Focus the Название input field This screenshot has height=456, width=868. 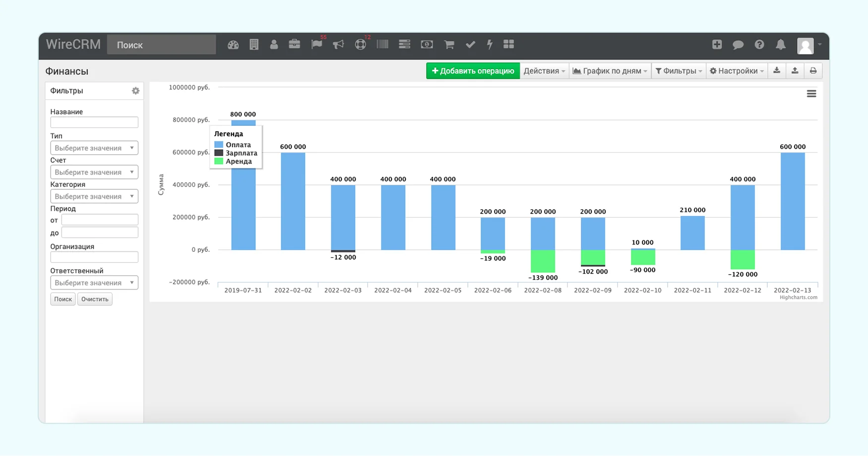click(94, 122)
